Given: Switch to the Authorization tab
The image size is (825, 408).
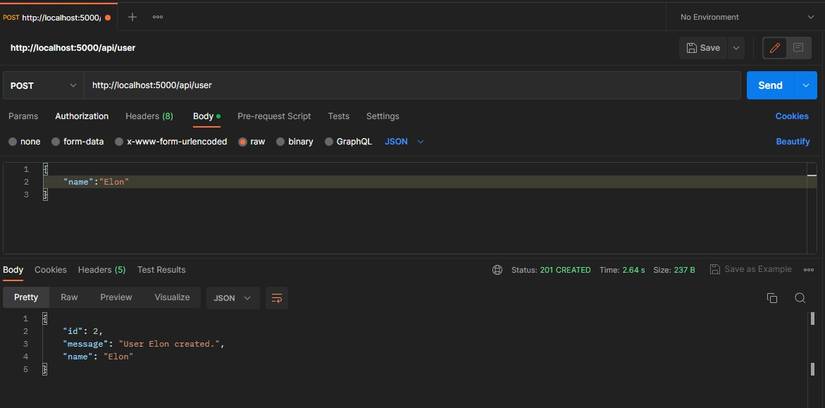Looking at the screenshot, I should [82, 116].
